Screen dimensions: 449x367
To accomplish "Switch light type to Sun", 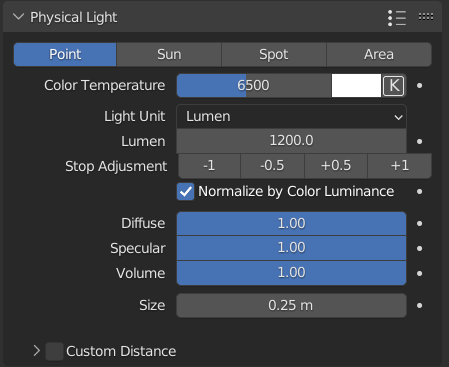I will click(x=169, y=54).
